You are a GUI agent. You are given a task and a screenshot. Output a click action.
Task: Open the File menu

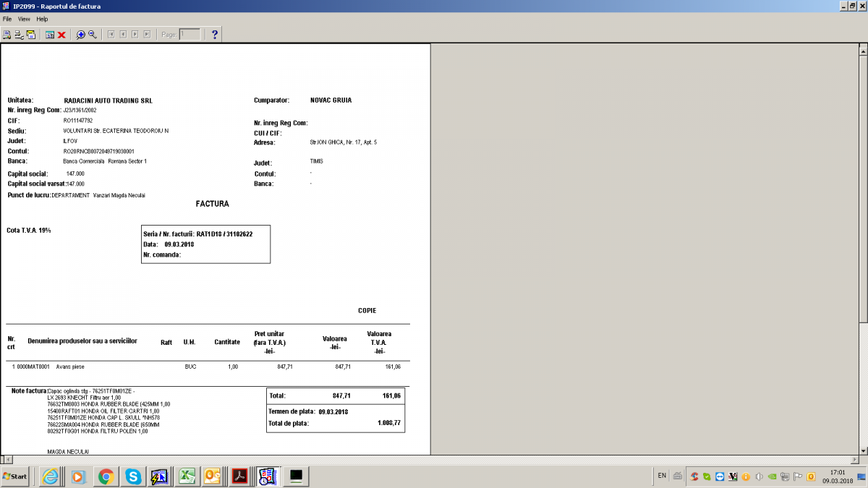click(7, 19)
